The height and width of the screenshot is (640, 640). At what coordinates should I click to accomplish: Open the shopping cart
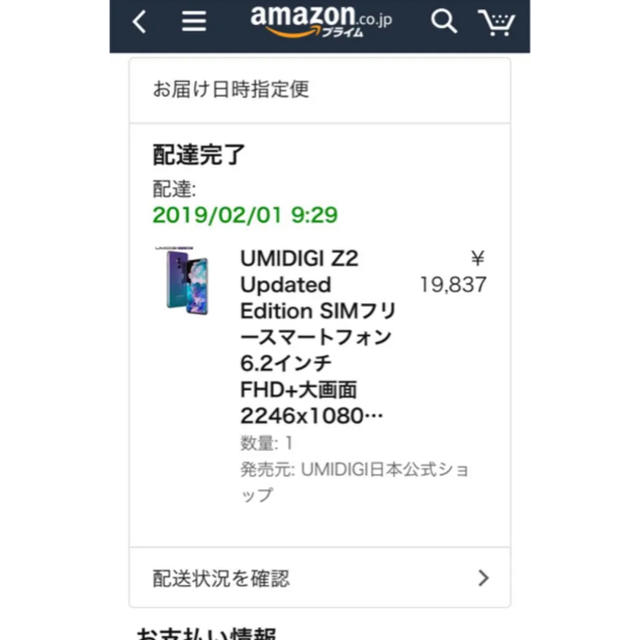tap(496, 22)
